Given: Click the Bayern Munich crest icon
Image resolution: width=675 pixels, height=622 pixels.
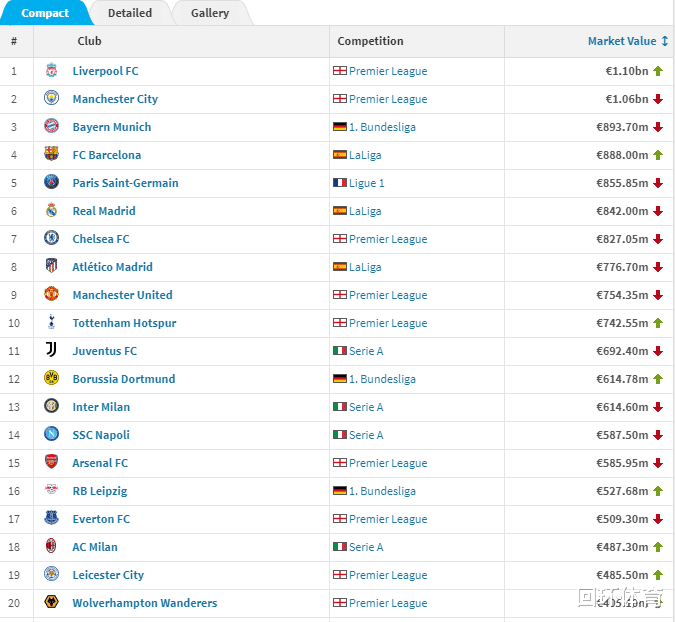Looking at the screenshot, I should pyautogui.click(x=51, y=127).
